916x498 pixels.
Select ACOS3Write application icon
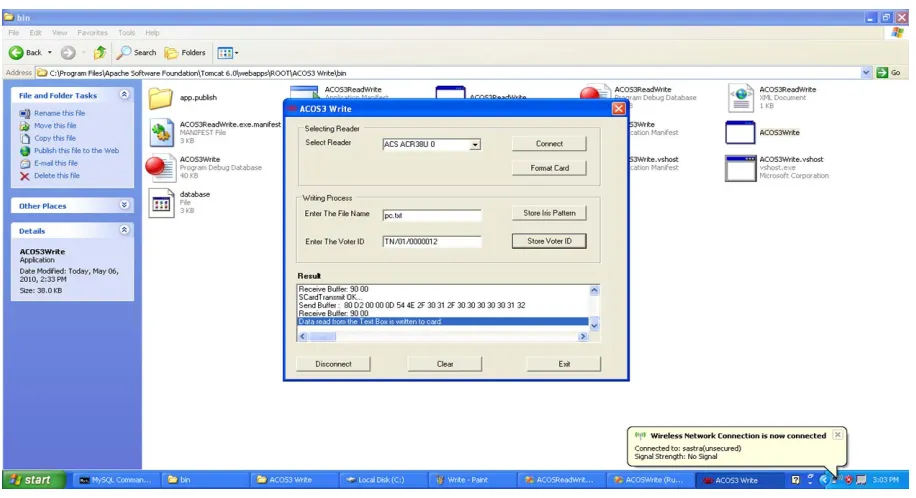[740, 133]
